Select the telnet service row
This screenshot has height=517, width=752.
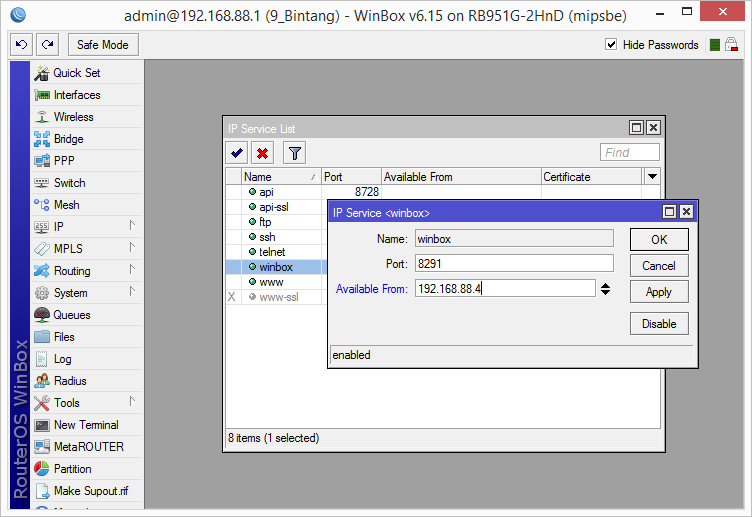coord(276,252)
